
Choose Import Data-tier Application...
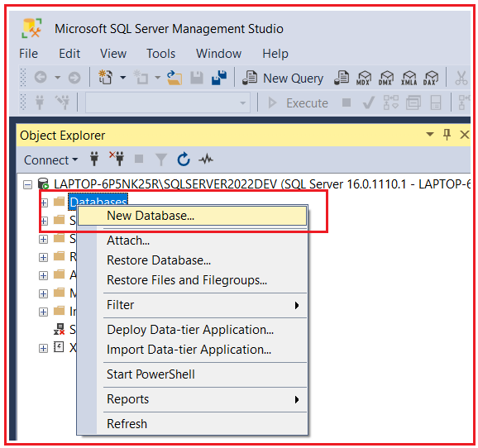tap(193, 350)
